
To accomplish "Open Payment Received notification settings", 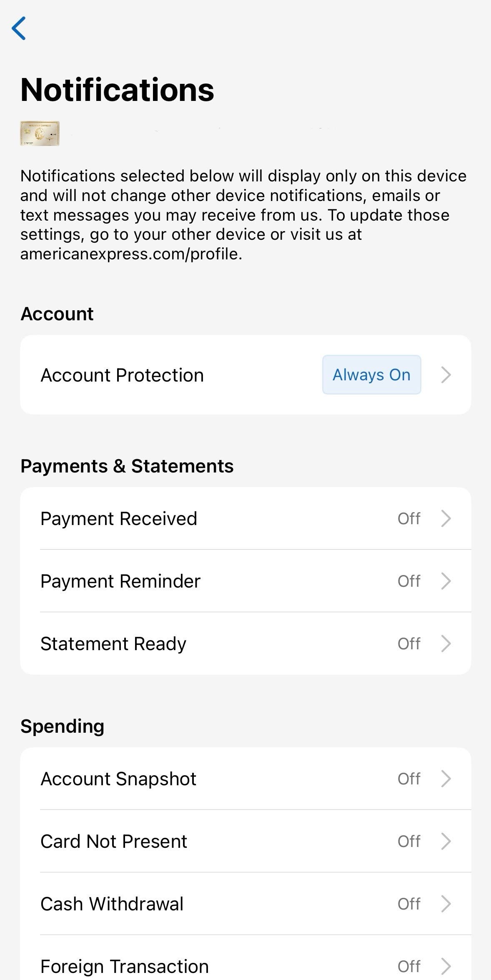I will [119, 519].
